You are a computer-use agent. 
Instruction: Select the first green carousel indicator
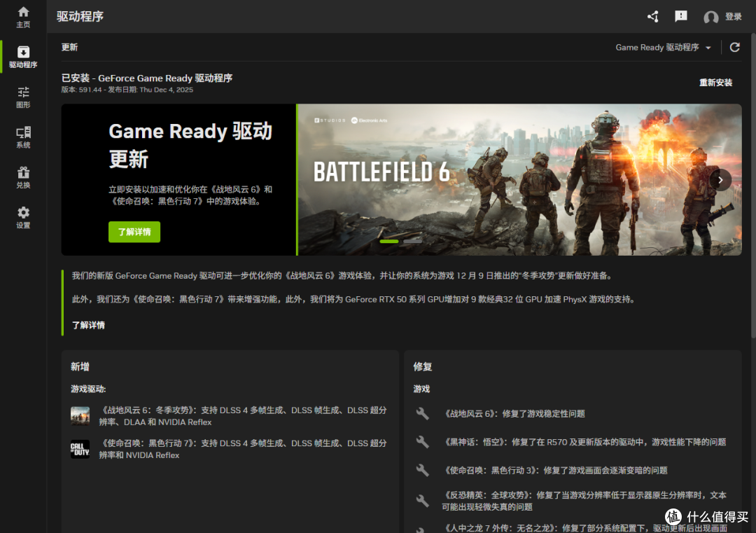(389, 241)
